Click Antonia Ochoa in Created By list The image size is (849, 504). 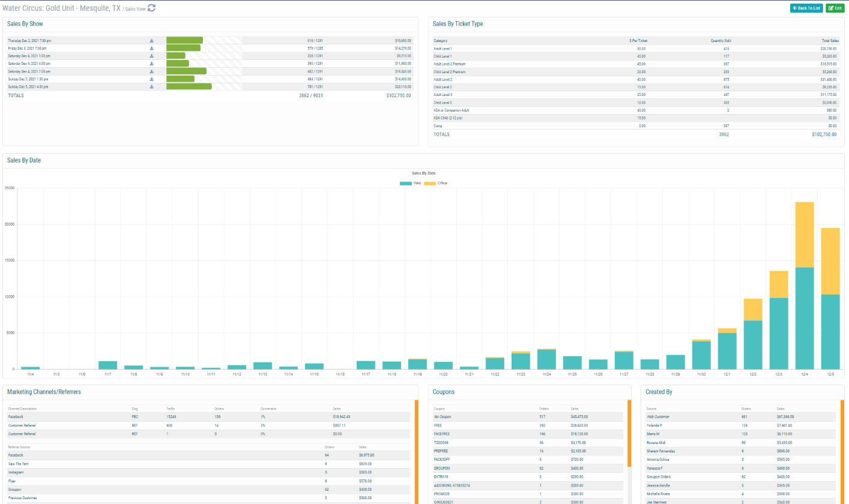(x=657, y=460)
